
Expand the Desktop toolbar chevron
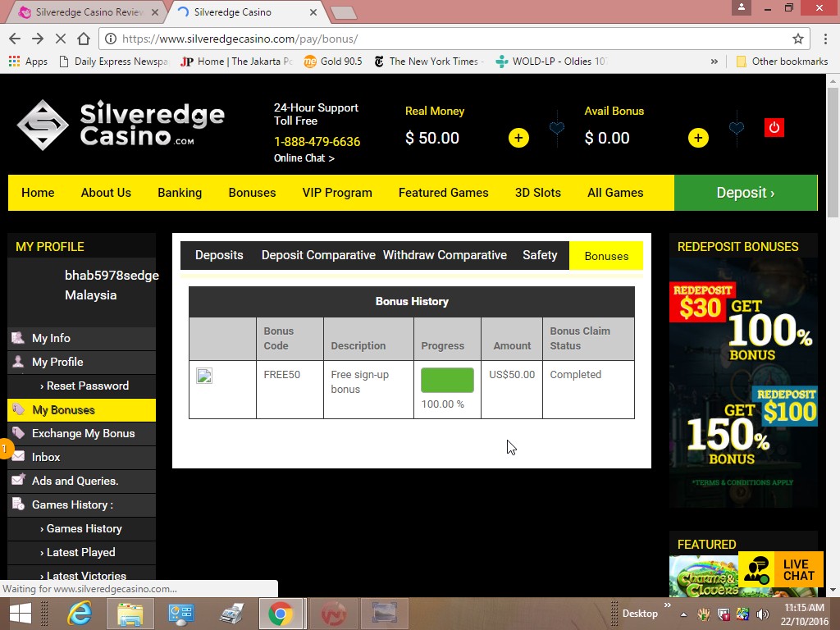click(668, 605)
